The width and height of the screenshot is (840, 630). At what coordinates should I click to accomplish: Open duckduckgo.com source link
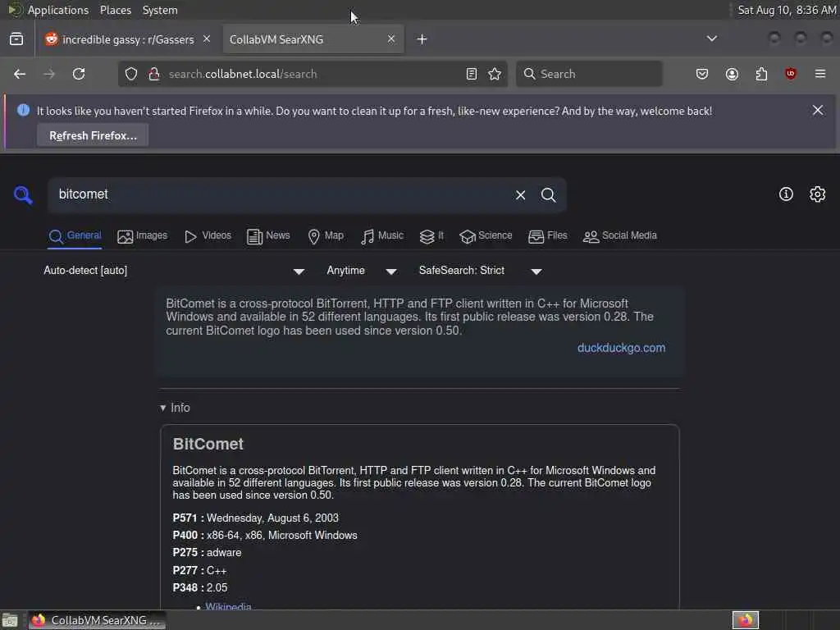click(x=622, y=348)
